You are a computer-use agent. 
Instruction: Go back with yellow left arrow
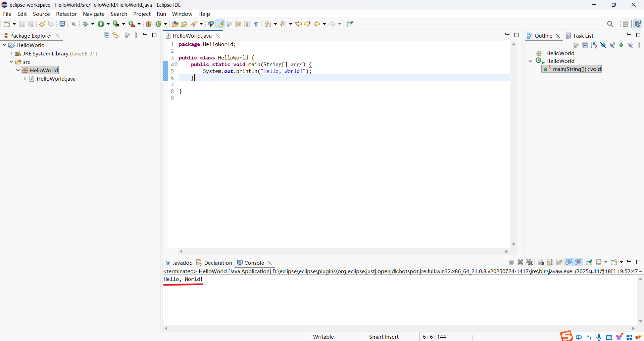[317, 24]
